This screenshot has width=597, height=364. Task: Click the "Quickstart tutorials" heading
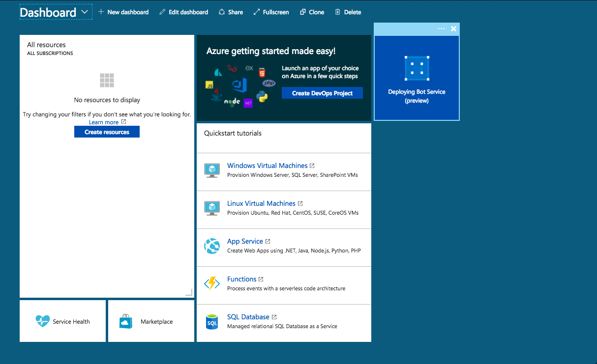point(233,133)
